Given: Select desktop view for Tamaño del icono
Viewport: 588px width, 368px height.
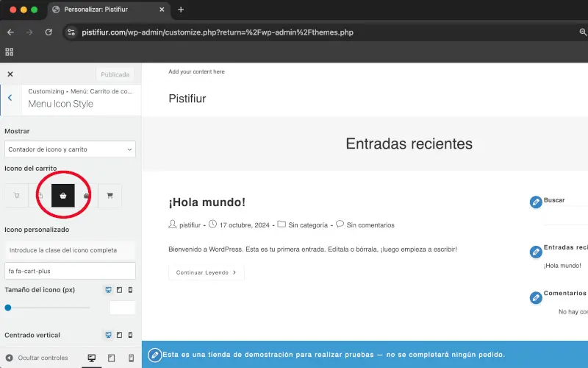Looking at the screenshot, I should point(108,290).
